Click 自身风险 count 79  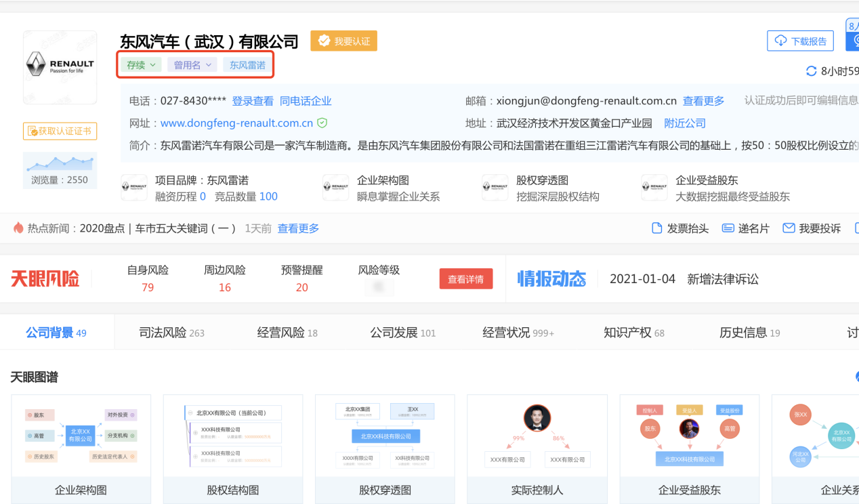click(148, 287)
